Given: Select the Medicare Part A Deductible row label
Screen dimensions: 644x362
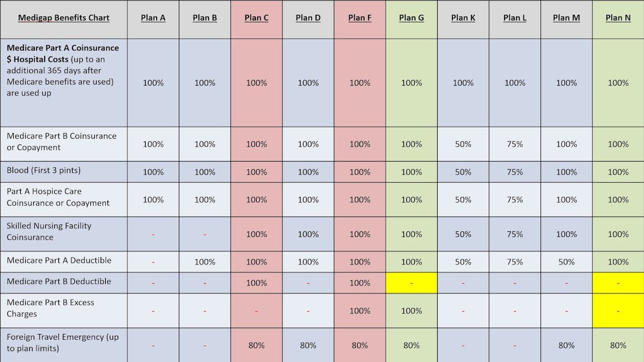Looking at the screenshot, I should [59, 260].
